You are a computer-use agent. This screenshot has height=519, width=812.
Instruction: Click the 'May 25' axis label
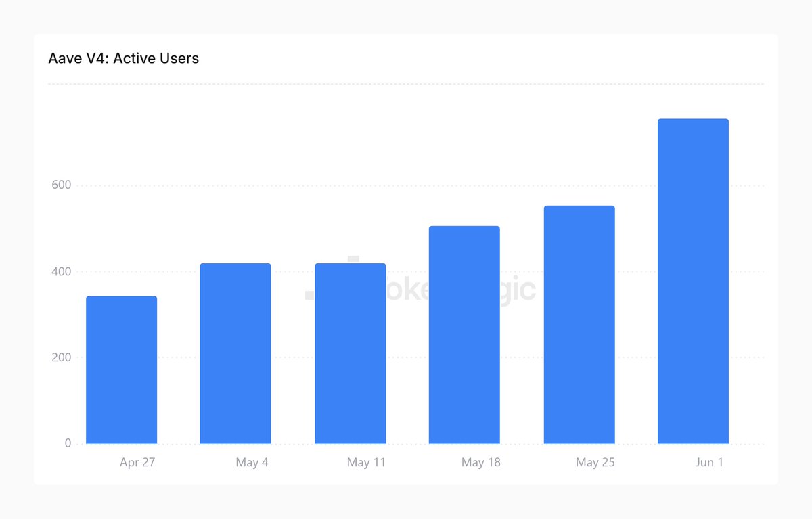595,463
